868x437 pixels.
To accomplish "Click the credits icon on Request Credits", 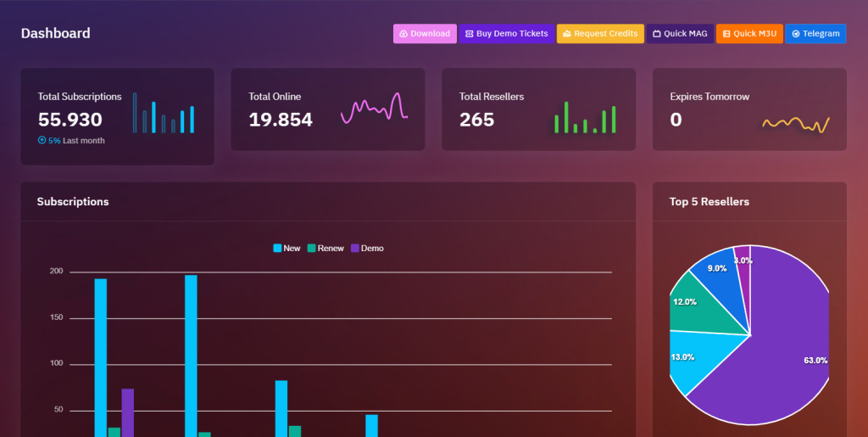I will click(566, 34).
